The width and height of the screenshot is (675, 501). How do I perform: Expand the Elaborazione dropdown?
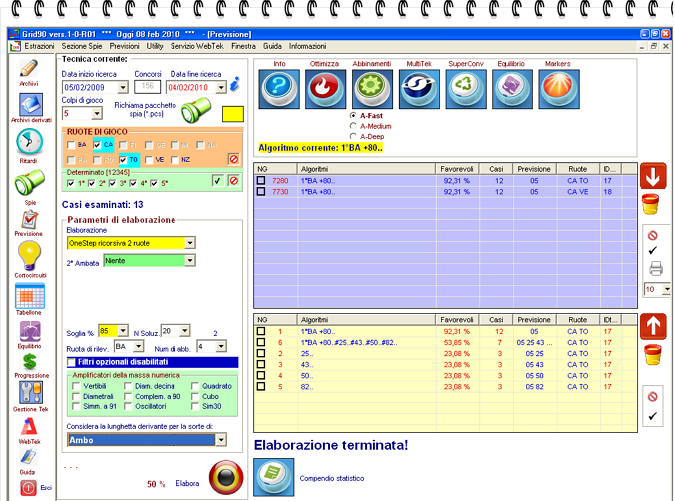point(190,242)
